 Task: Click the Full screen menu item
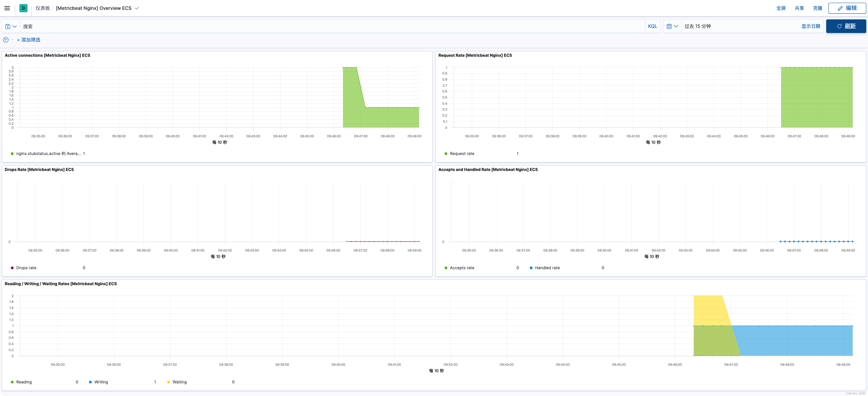click(781, 8)
